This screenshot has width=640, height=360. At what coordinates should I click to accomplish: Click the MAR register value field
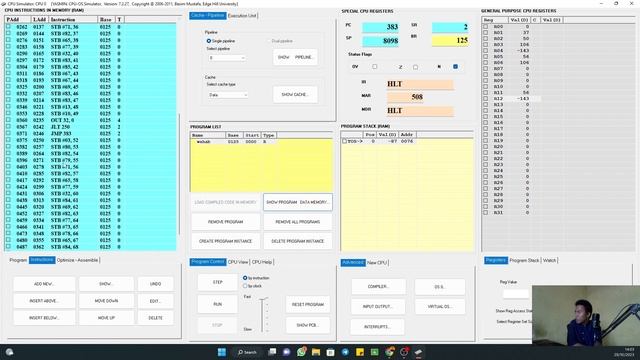coord(405,97)
